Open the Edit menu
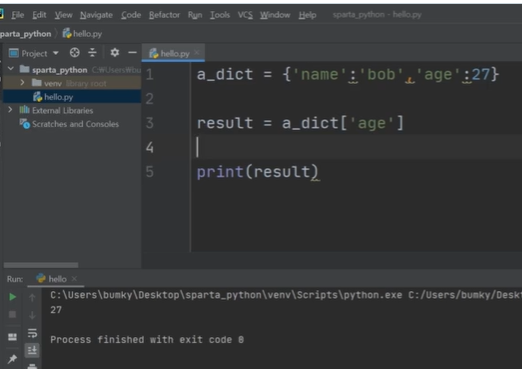Image resolution: width=522 pixels, height=369 pixels. pos(39,15)
